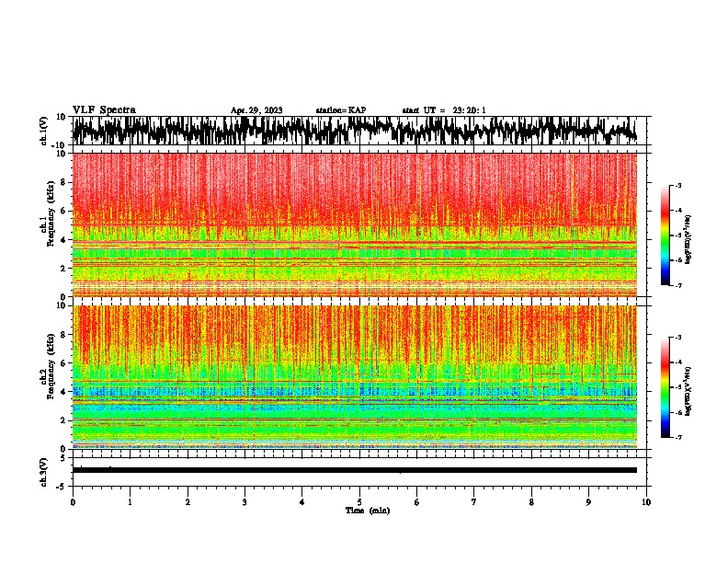This screenshot has width=728, height=563.
Task: Click the "-3" label on ch.1 color scale
Action: (x=677, y=185)
